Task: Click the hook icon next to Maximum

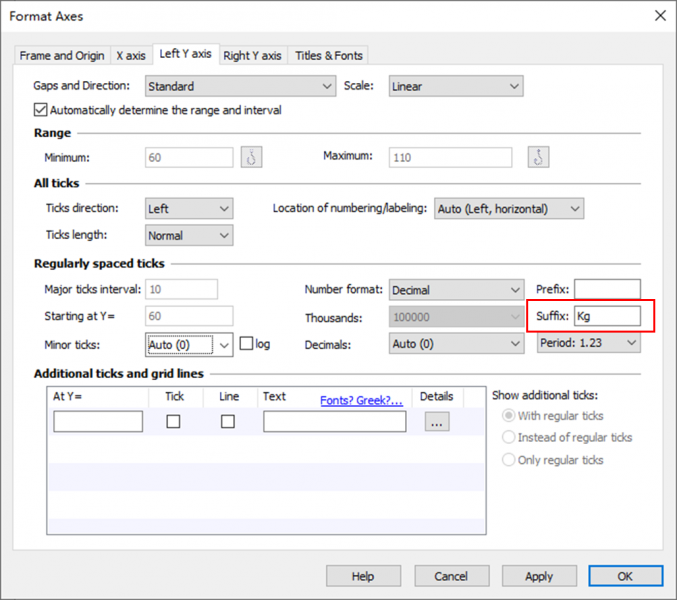Action: 539,157
